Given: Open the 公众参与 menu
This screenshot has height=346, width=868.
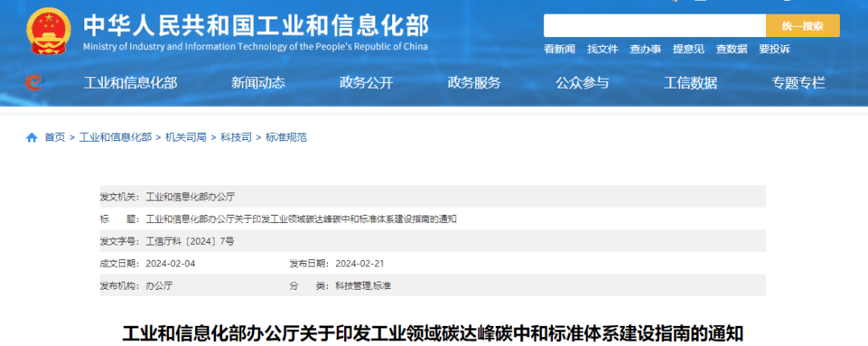Looking at the screenshot, I should 582,83.
